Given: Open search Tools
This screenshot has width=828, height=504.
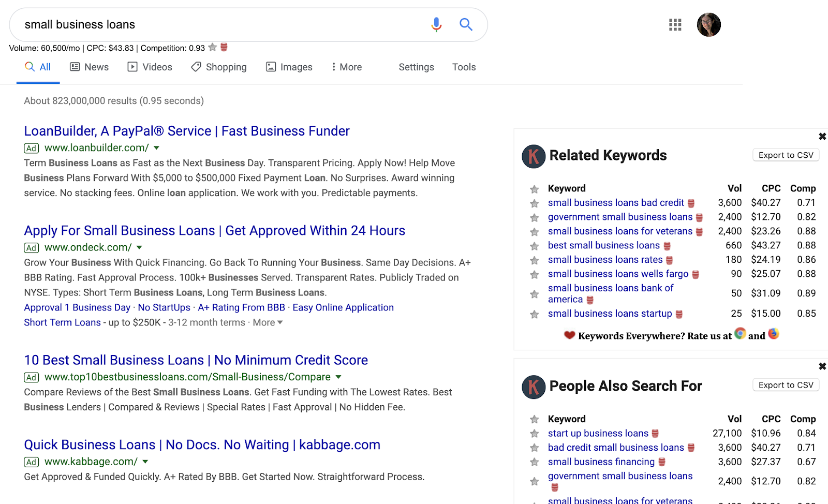Looking at the screenshot, I should point(464,67).
